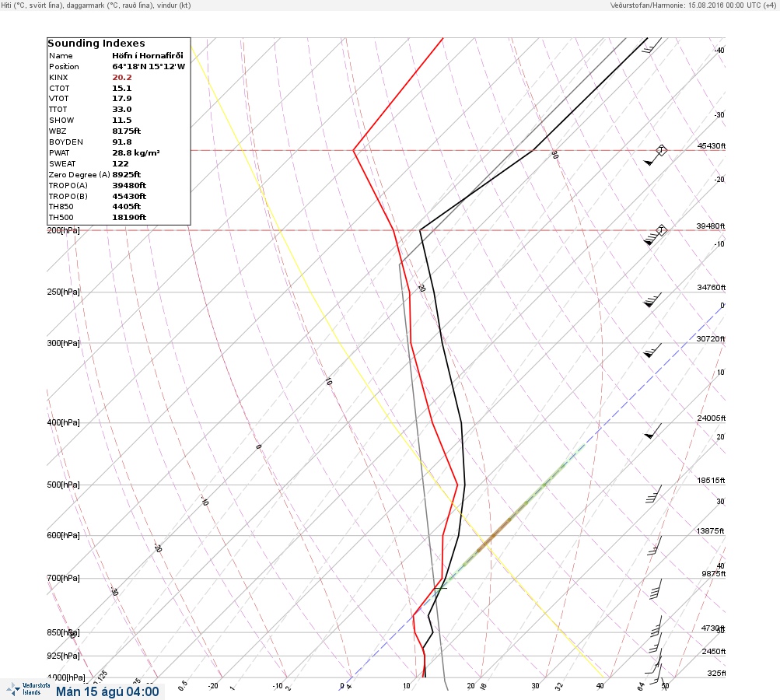Click the 300[hPa] pressure label
Image resolution: width=780 pixels, height=700 pixels.
[x=63, y=343]
